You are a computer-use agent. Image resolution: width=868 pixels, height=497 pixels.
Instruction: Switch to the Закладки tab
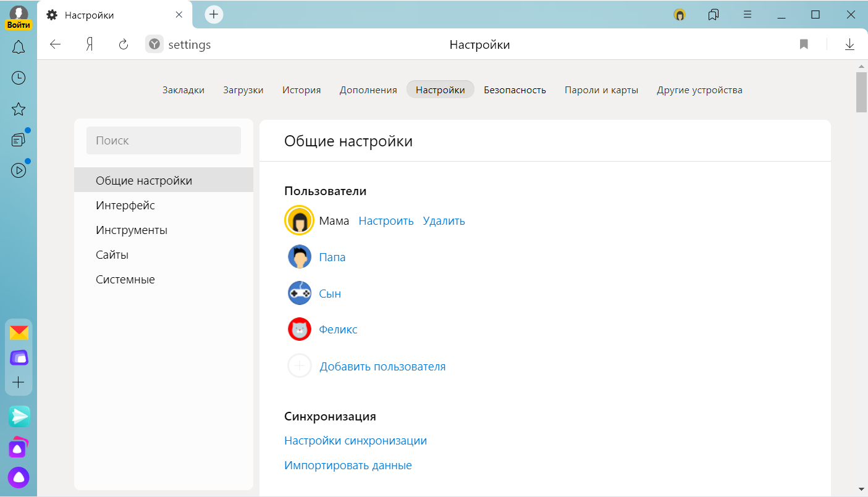[x=183, y=90]
